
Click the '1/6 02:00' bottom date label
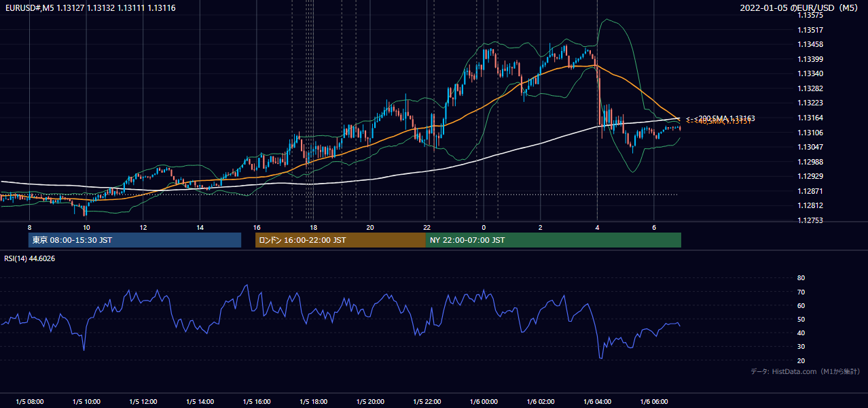[541, 401]
